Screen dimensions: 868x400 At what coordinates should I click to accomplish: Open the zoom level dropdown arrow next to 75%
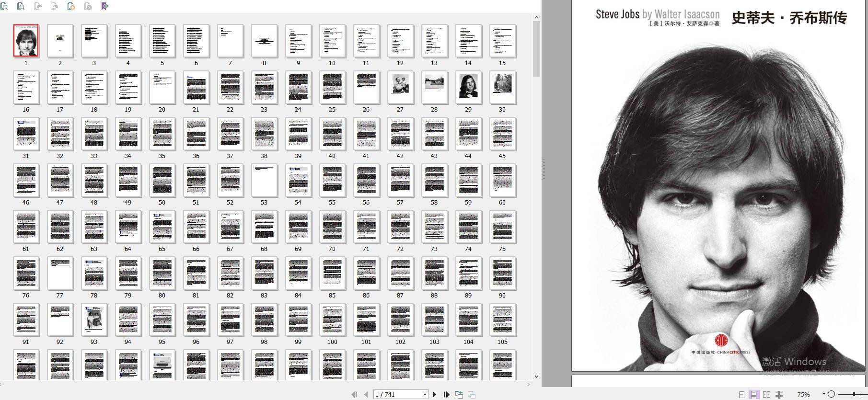click(x=824, y=394)
